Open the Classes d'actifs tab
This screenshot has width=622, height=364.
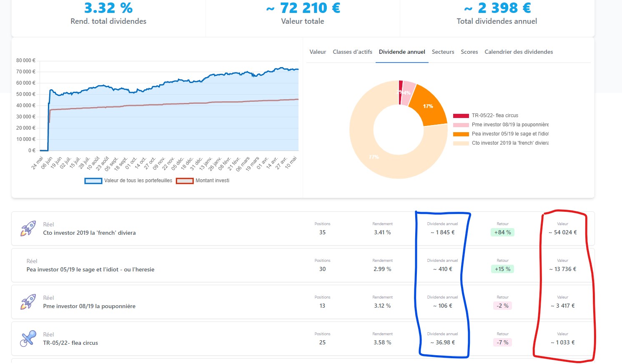click(352, 52)
